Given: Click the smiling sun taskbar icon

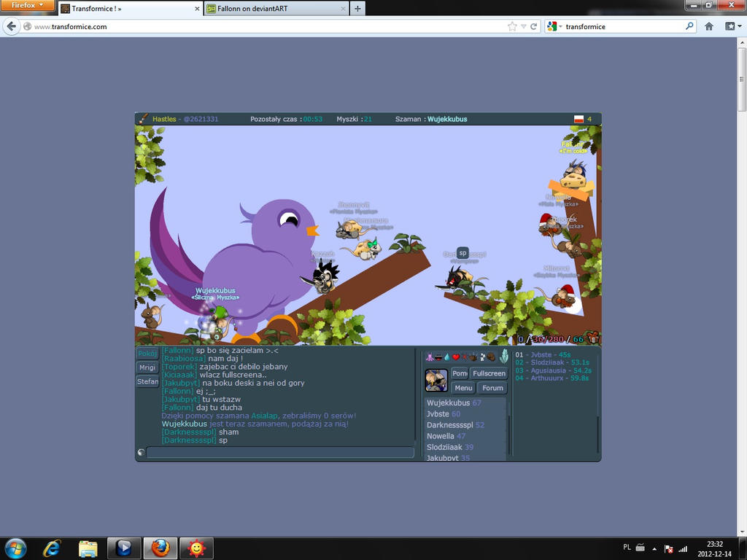Looking at the screenshot, I should 196,548.
